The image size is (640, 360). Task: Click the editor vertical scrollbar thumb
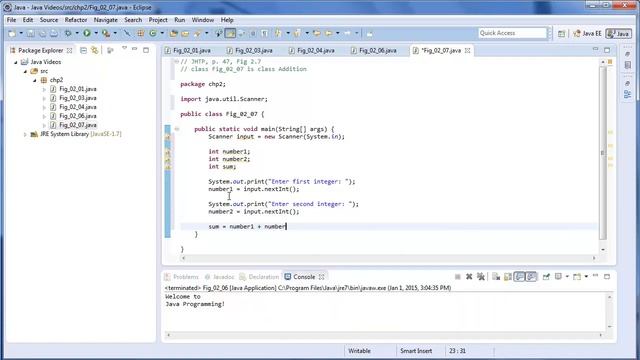[603, 153]
